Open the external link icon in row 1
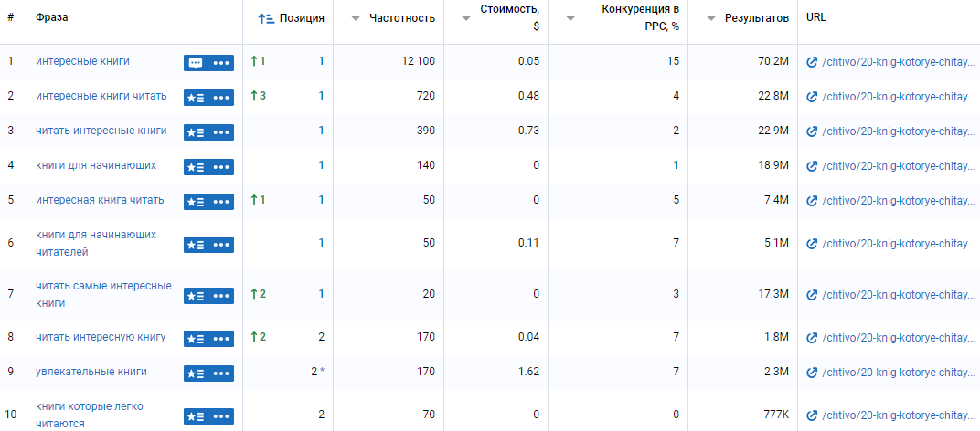 click(812, 62)
